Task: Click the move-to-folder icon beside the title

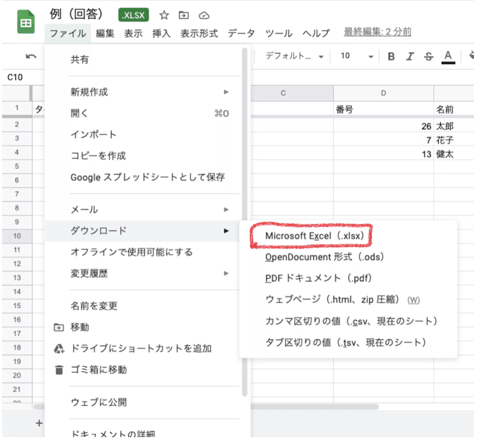Action: pyautogui.click(x=184, y=15)
